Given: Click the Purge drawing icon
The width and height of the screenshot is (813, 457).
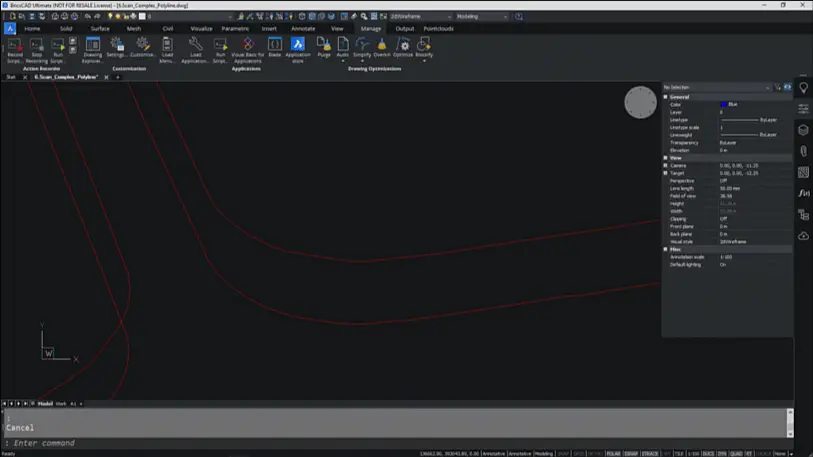Looking at the screenshot, I should pos(324,46).
